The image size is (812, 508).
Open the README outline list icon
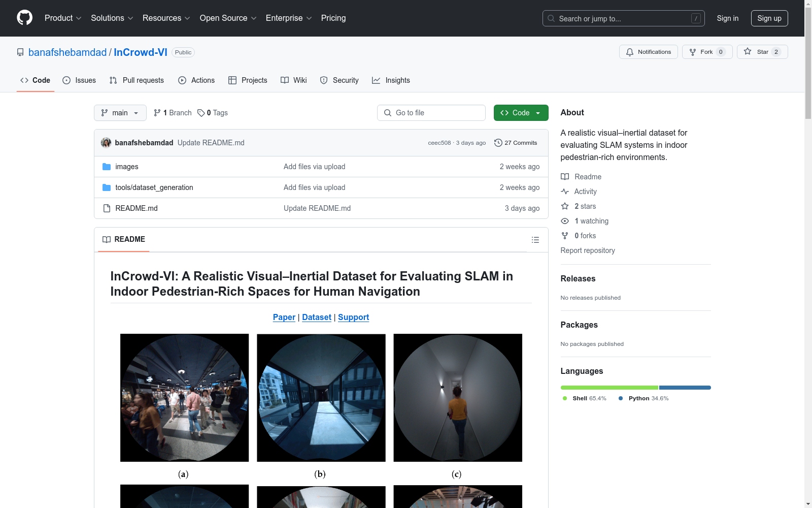coord(535,240)
